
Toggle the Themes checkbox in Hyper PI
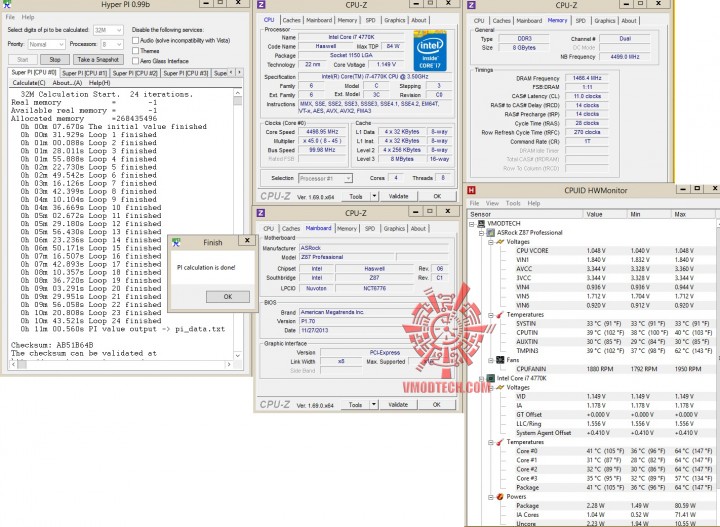[x=135, y=50]
